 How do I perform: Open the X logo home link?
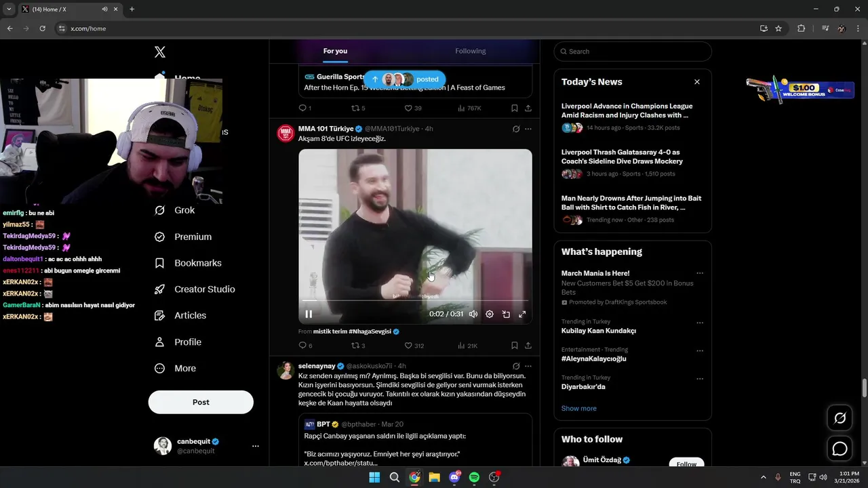[160, 52]
